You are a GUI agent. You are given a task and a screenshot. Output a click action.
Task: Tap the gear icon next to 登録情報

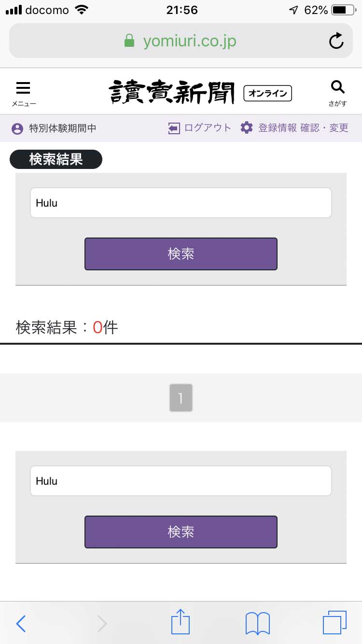[x=247, y=127]
